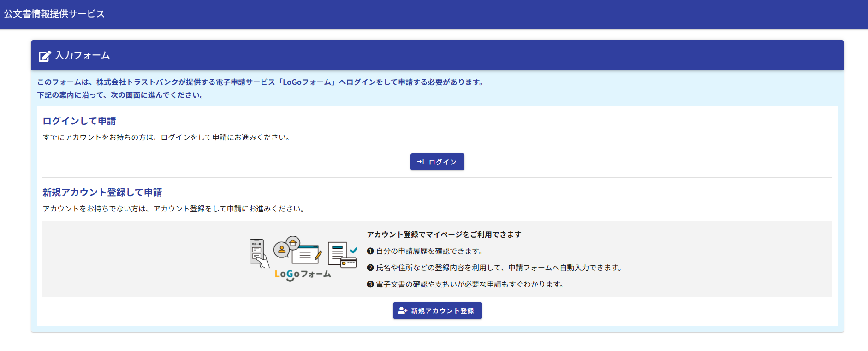Click the text beginning 氏名や住所などの登録内容を利用して
This screenshot has width=868, height=351.
[500, 268]
